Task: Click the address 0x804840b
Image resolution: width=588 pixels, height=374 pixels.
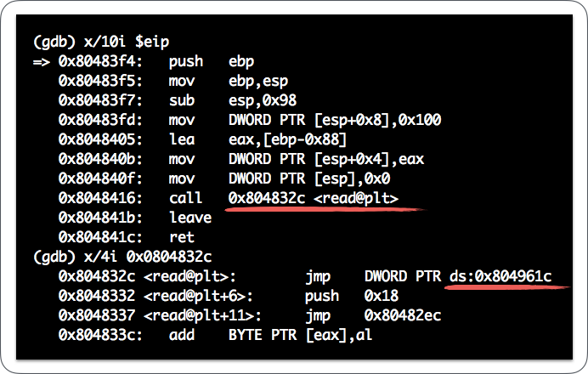Action: coord(105,159)
